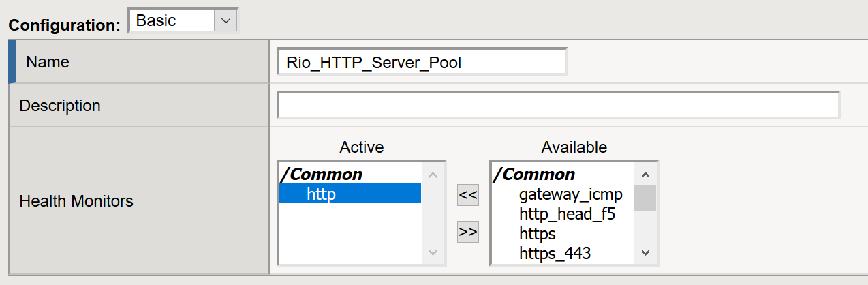Focus the empty Description text field
The width and height of the screenshot is (868, 285).
point(558,106)
